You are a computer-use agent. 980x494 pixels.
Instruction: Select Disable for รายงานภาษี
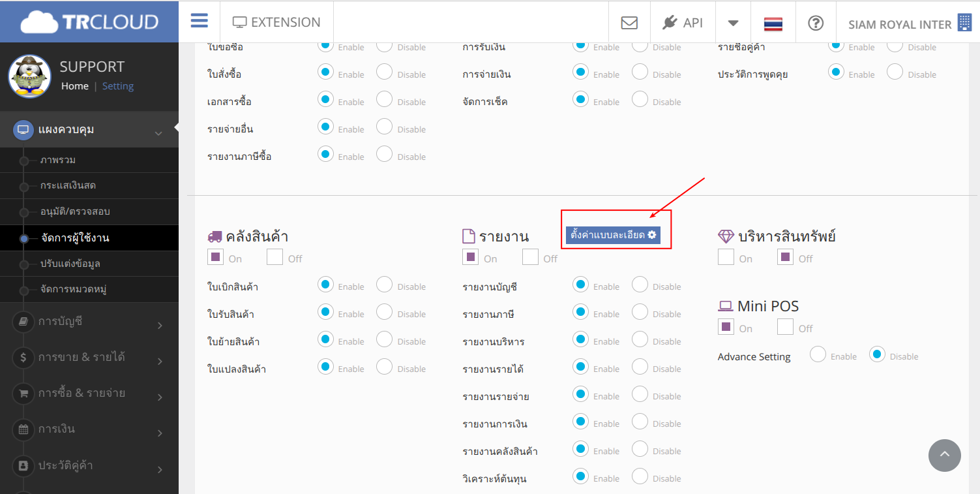(640, 312)
